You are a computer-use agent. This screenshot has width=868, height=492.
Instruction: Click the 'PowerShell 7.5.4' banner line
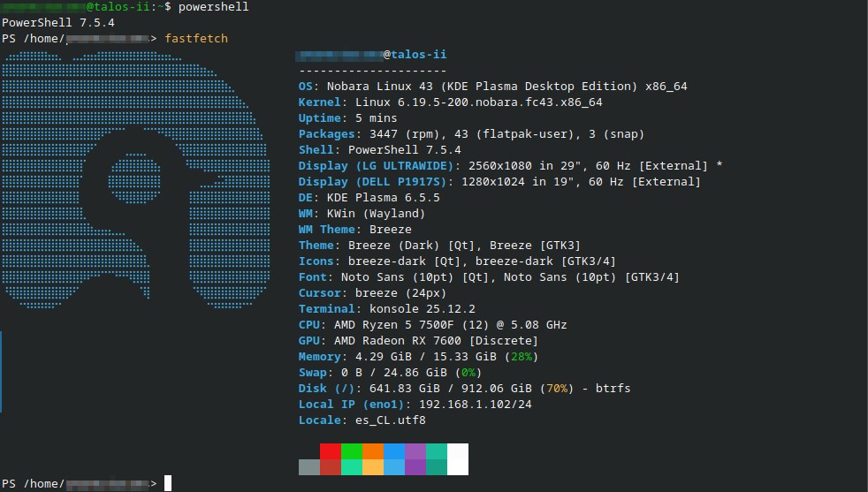tap(58, 23)
